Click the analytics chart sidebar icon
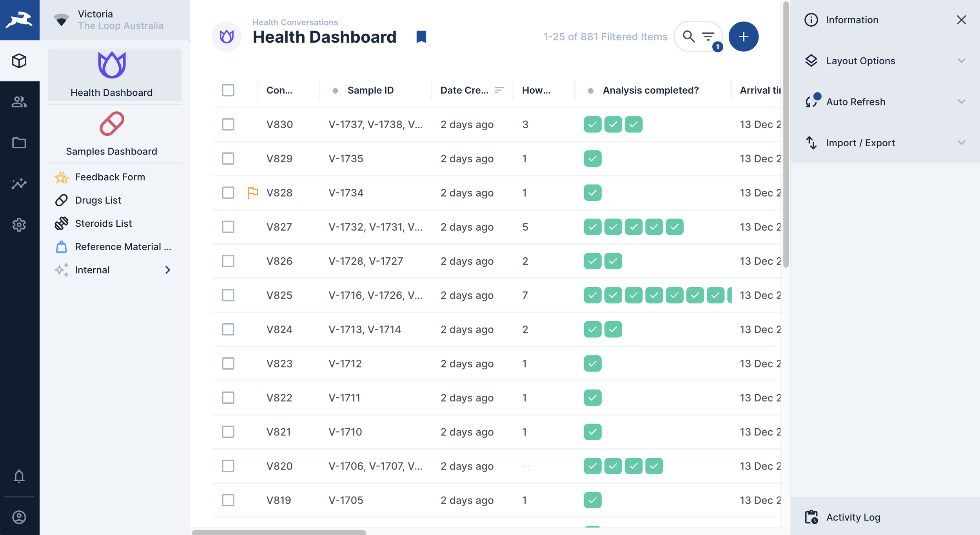 (x=19, y=184)
